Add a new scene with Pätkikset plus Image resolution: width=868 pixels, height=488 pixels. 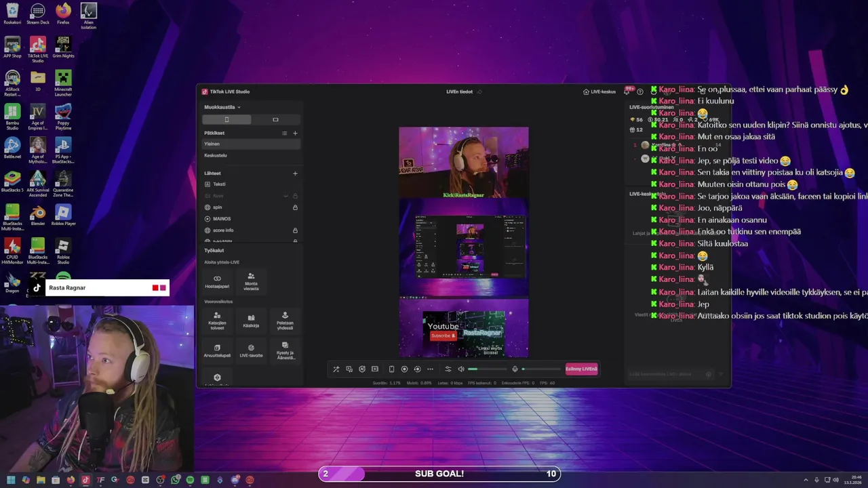pyautogui.click(x=295, y=134)
